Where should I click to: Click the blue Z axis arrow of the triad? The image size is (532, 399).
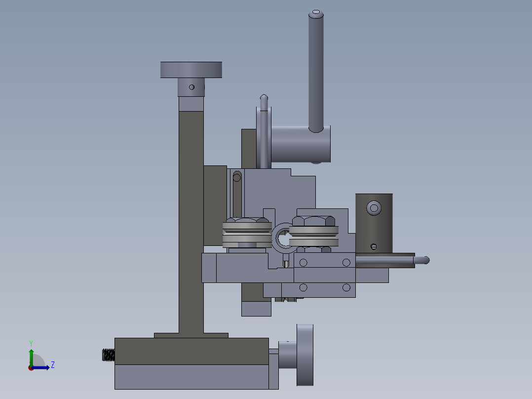pyautogui.click(x=41, y=367)
